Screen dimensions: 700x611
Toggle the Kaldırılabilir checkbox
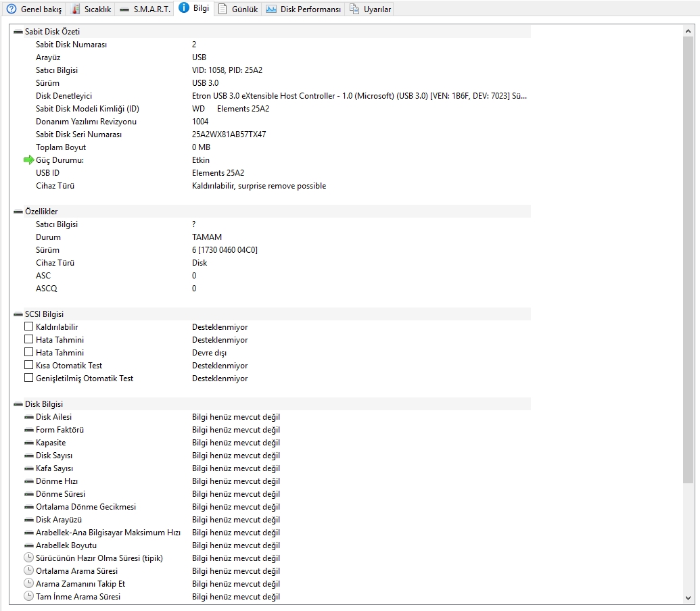28,326
